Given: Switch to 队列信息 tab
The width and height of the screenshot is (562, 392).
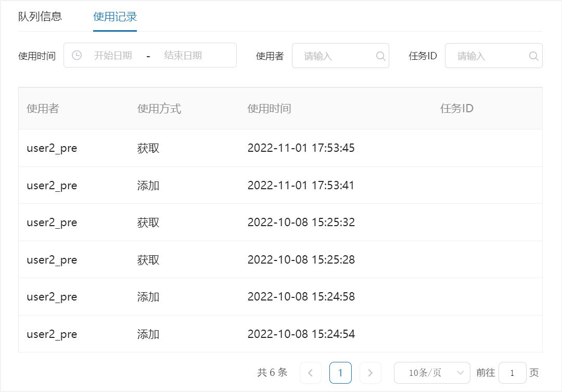Looking at the screenshot, I should (x=40, y=17).
